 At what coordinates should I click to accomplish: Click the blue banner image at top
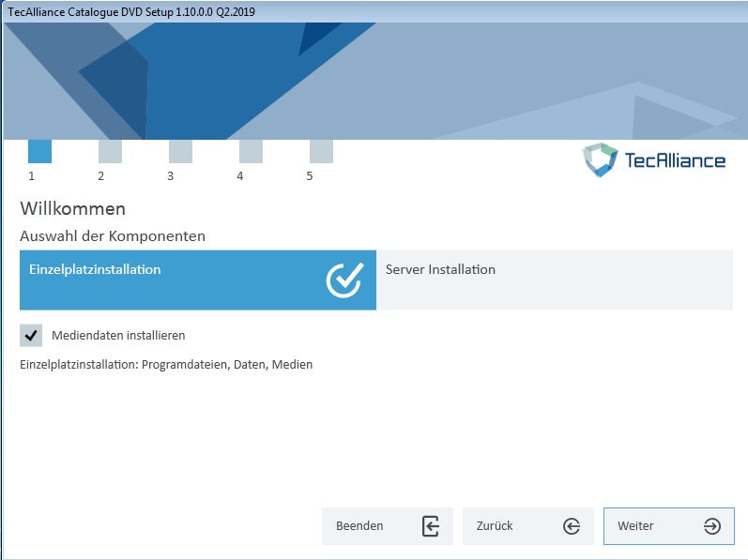(375, 80)
